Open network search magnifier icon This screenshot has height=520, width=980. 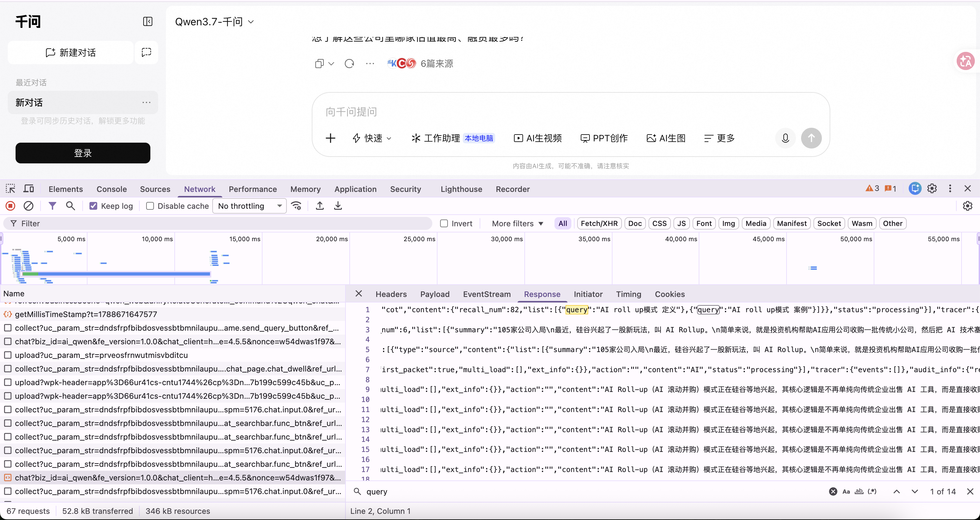coord(70,206)
